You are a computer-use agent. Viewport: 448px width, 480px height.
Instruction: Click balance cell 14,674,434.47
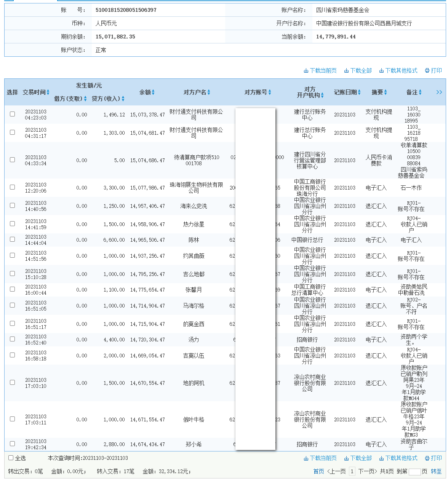pyautogui.click(x=147, y=444)
